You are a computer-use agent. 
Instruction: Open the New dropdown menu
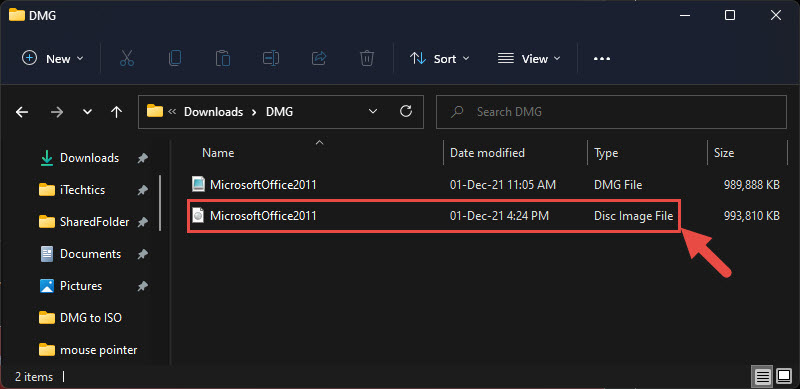[x=53, y=59]
